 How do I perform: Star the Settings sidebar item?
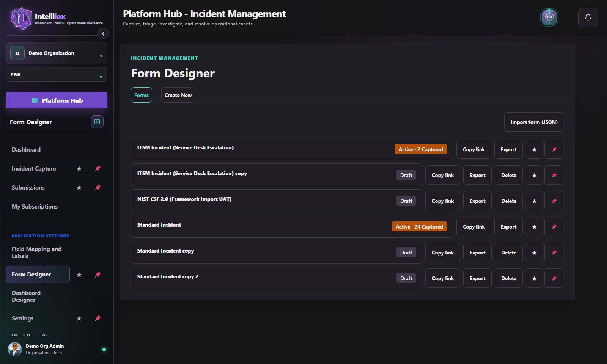click(x=79, y=318)
